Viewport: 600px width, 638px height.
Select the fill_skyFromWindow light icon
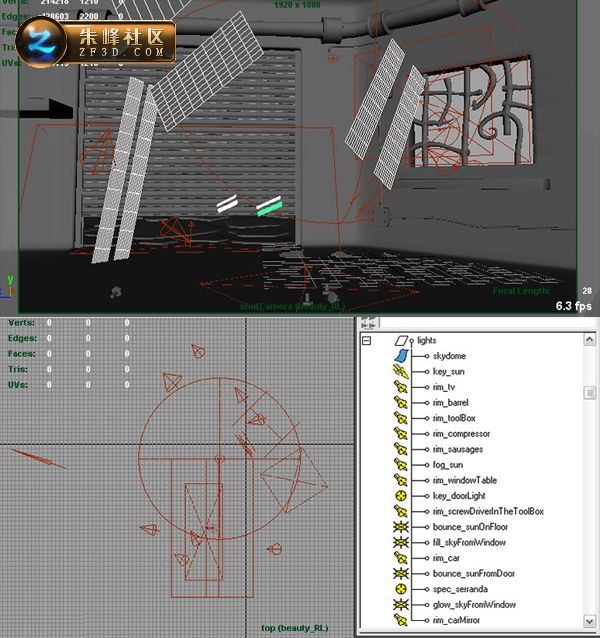point(401,542)
